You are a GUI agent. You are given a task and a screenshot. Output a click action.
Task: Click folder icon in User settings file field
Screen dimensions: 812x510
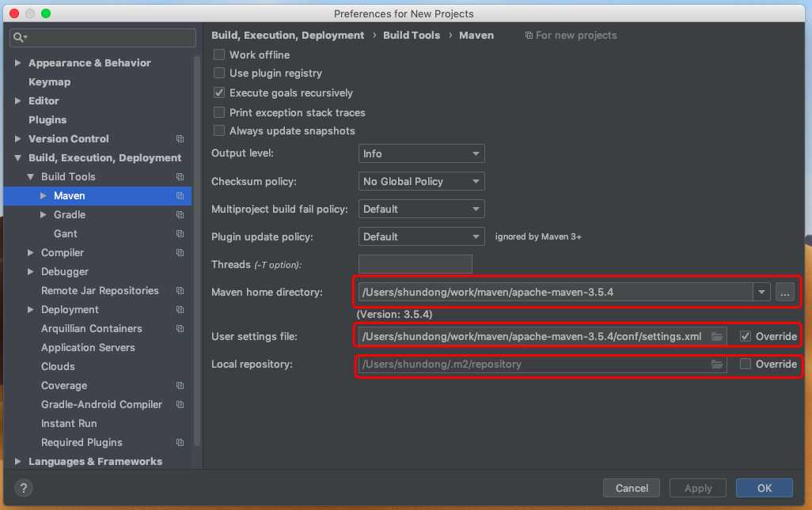tap(717, 336)
